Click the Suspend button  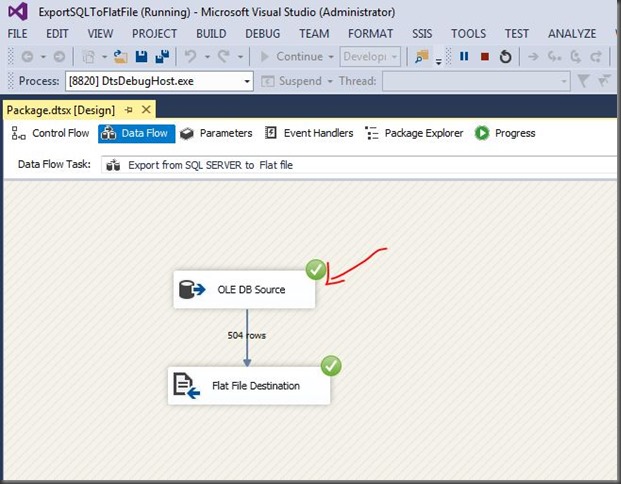pos(291,82)
